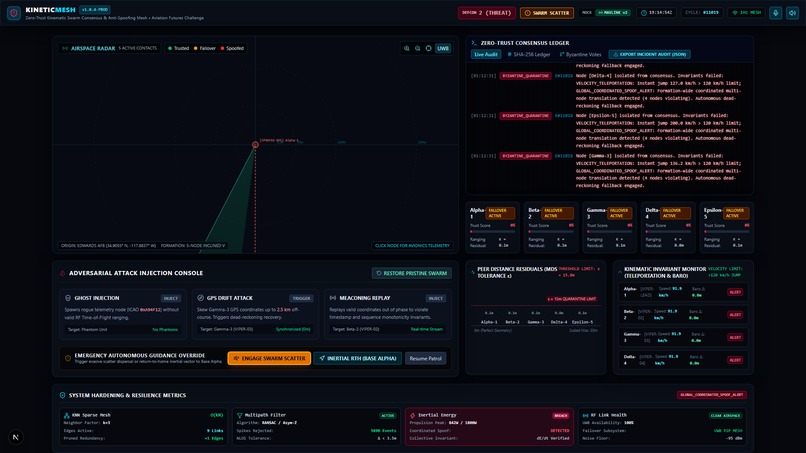
Task: Zoom out on the airspace radar
Action: (x=417, y=48)
